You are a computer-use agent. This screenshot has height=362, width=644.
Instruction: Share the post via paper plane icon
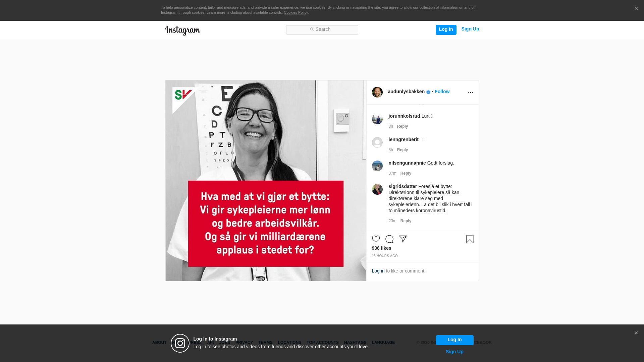402,239
